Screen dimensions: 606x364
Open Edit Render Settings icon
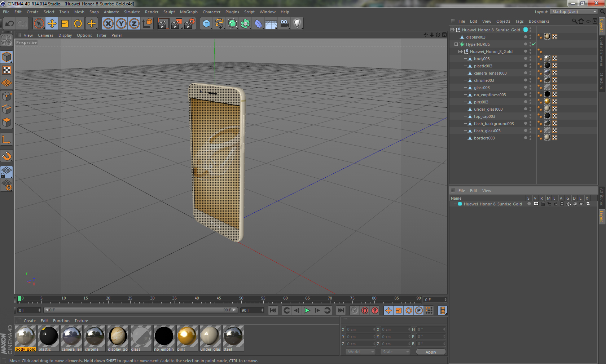(x=190, y=24)
